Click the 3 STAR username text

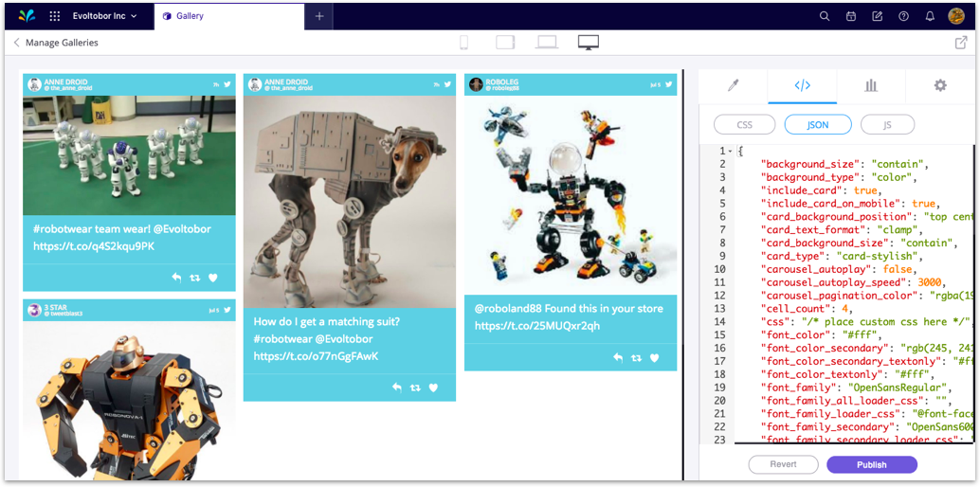coord(54,307)
